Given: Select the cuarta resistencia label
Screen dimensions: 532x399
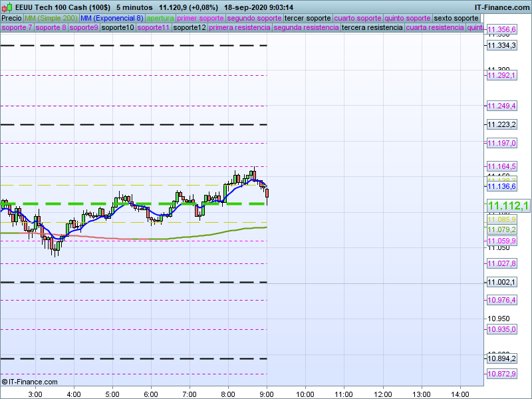Looking at the screenshot, I should click(435, 28).
